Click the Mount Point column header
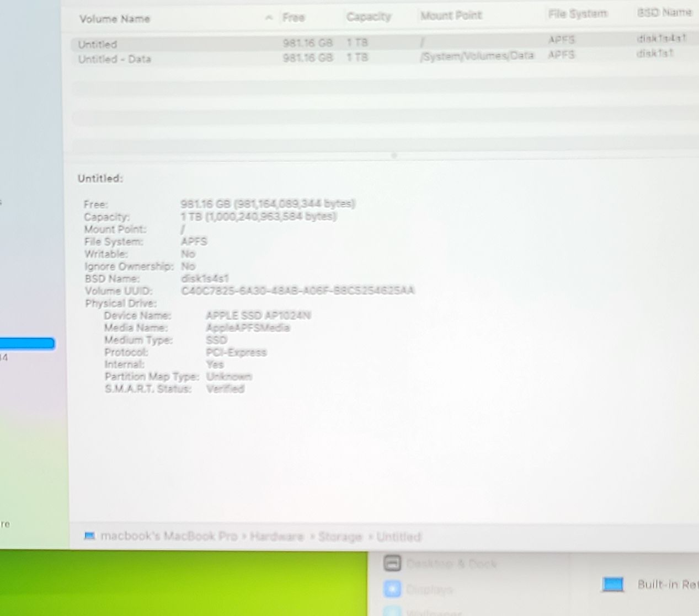Viewport: 699px width, 616px height. coord(451,15)
